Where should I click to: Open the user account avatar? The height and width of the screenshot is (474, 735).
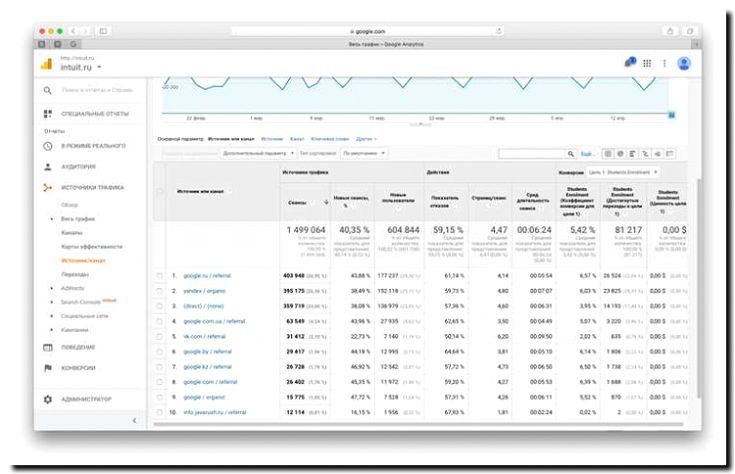pos(684,63)
